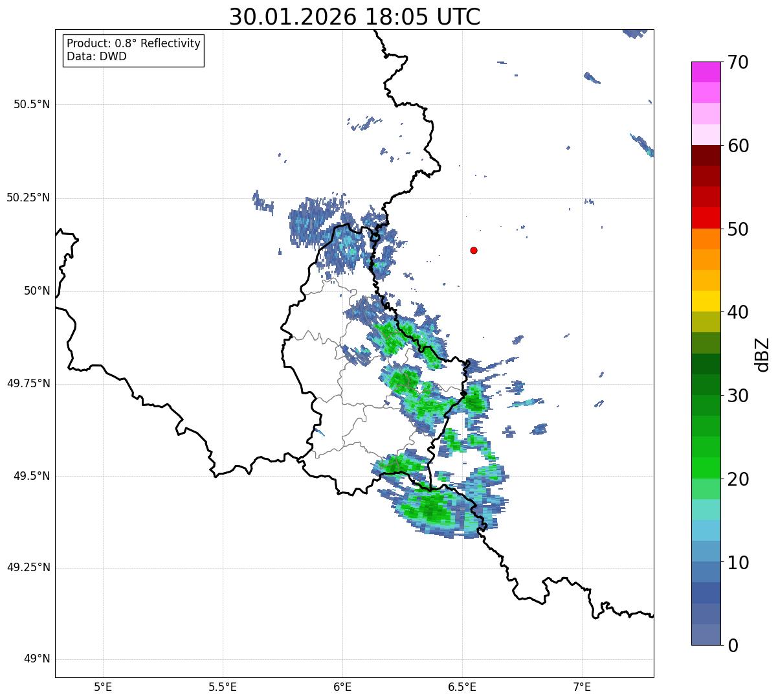Click the 50.25°N latitude label

28,198
